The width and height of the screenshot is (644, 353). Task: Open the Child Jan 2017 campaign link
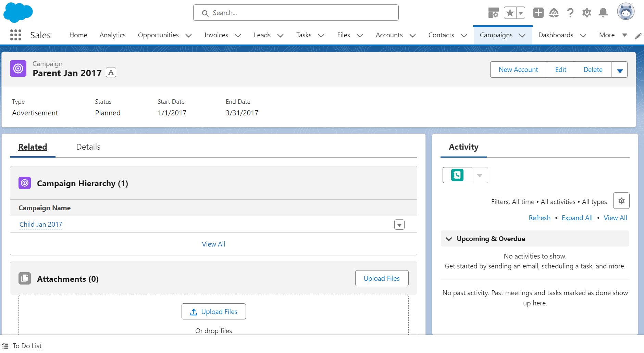(x=41, y=225)
